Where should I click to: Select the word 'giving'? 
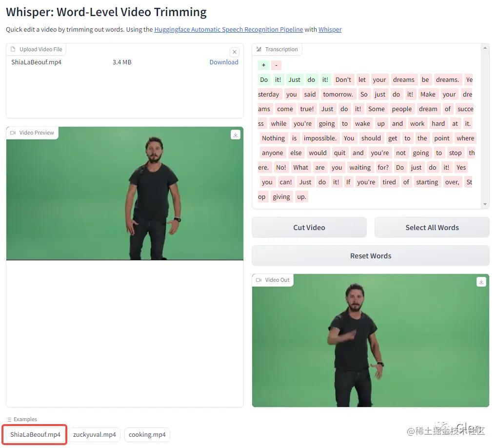pyautogui.click(x=281, y=196)
